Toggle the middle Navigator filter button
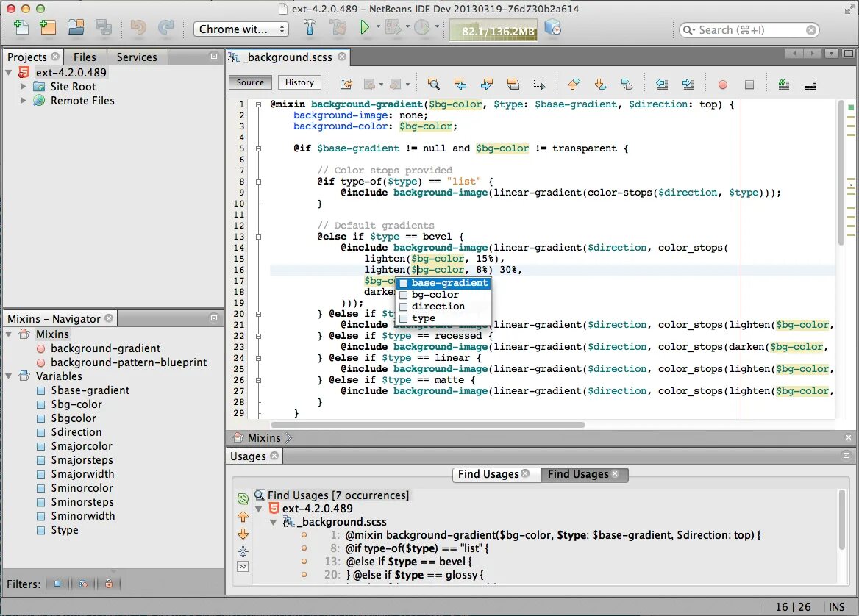Viewport: 859px width, 616px height. (83, 584)
